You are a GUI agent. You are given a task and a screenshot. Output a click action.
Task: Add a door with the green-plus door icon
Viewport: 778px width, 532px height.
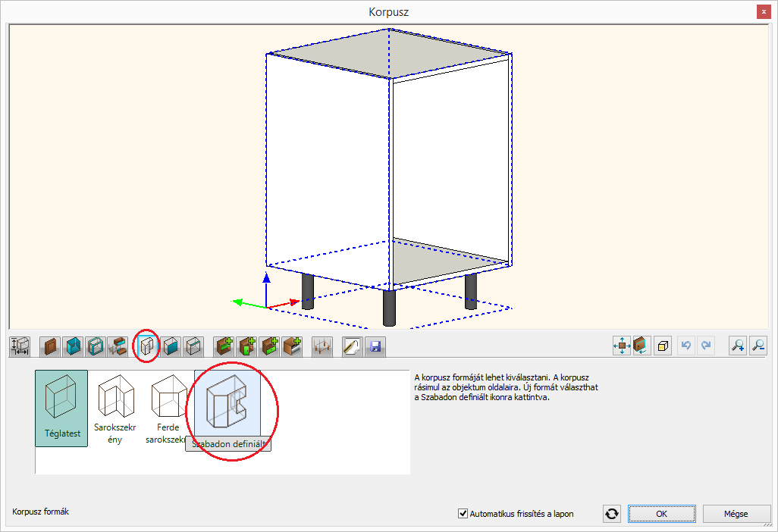pyautogui.click(x=246, y=346)
